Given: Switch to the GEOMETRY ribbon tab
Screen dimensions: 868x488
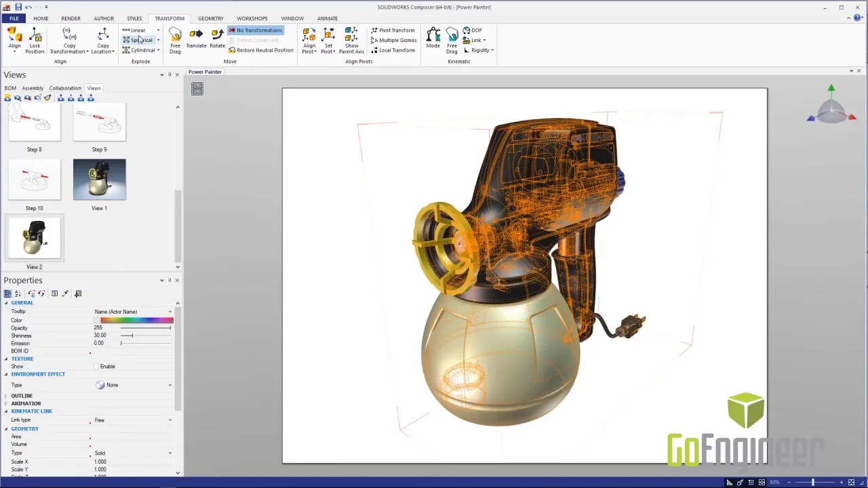Looking at the screenshot, I should coord(210,18).
